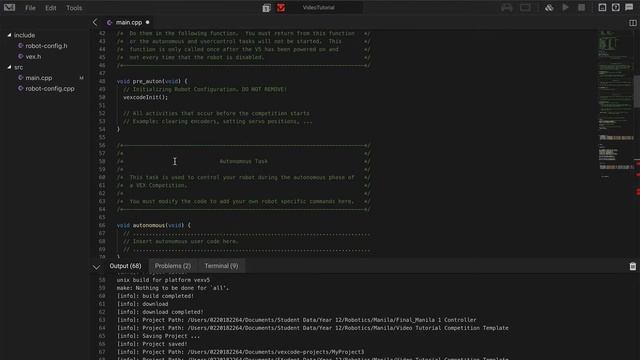Click the unsaved dot on main.cpp tab
640x360 pixels.
point(147,22)
